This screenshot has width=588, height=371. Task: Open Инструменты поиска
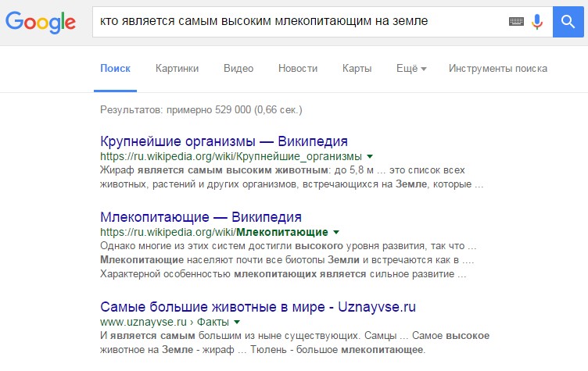coord(498,69)
